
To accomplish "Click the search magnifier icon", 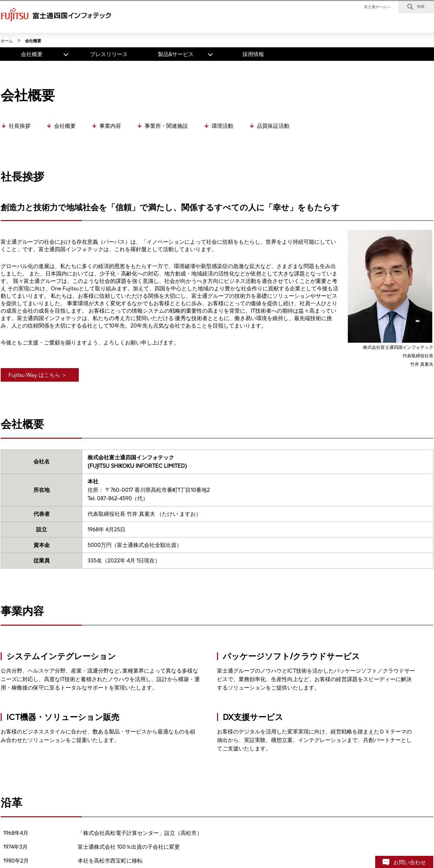I will [x=410, y=7].
